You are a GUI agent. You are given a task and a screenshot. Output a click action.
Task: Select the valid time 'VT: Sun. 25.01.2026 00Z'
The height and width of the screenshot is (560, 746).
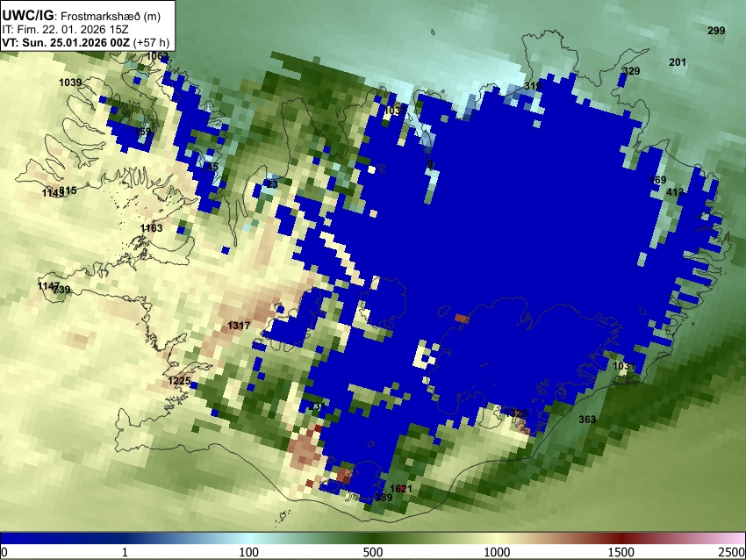click(66, 42)
